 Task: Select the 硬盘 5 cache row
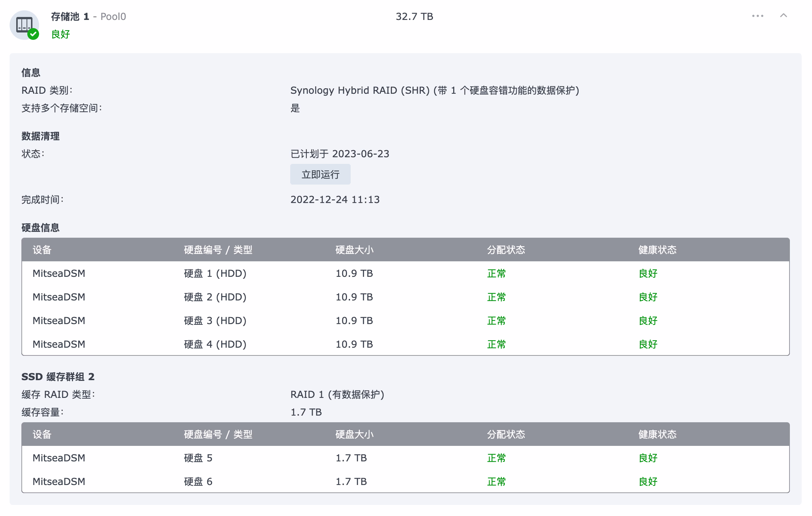[x=198, y=458]
